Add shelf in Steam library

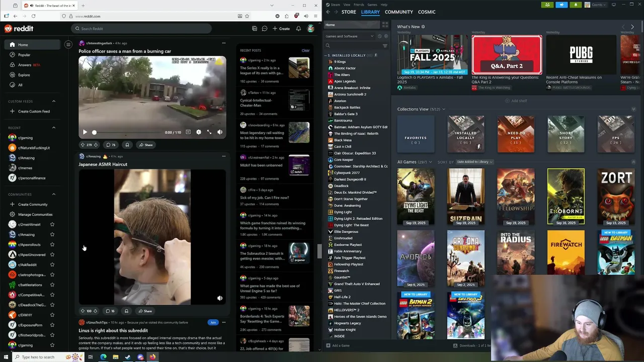pyautogui.click(x=516, y=101)
